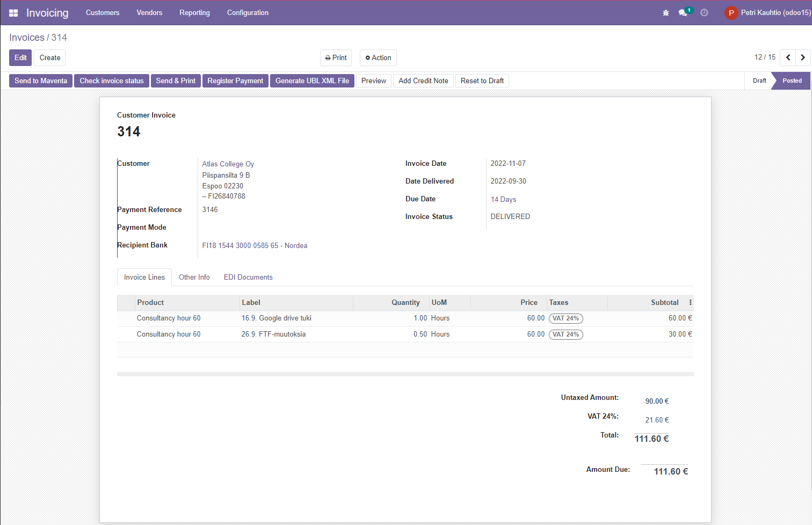Click the 12 / 15 pager counter

click(765, 57)
